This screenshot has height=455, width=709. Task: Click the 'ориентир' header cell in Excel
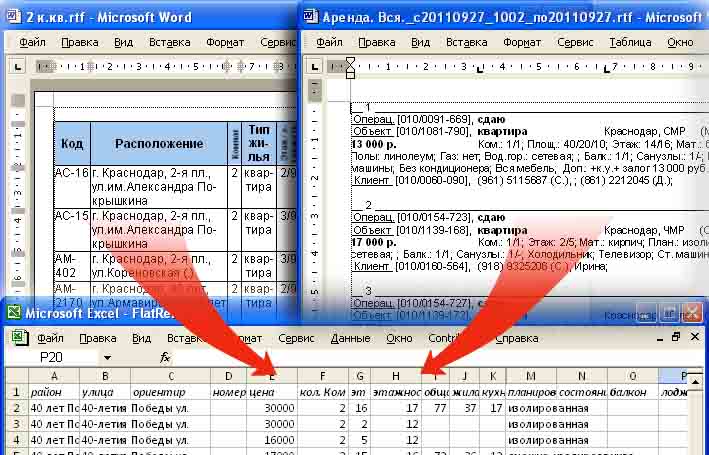171,392
